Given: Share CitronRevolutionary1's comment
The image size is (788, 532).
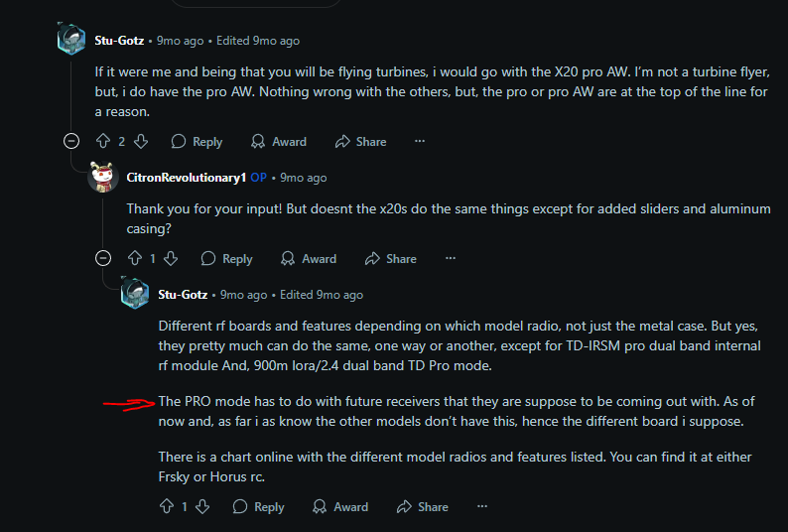Looking at the screenshot, I should click(390, 258).
